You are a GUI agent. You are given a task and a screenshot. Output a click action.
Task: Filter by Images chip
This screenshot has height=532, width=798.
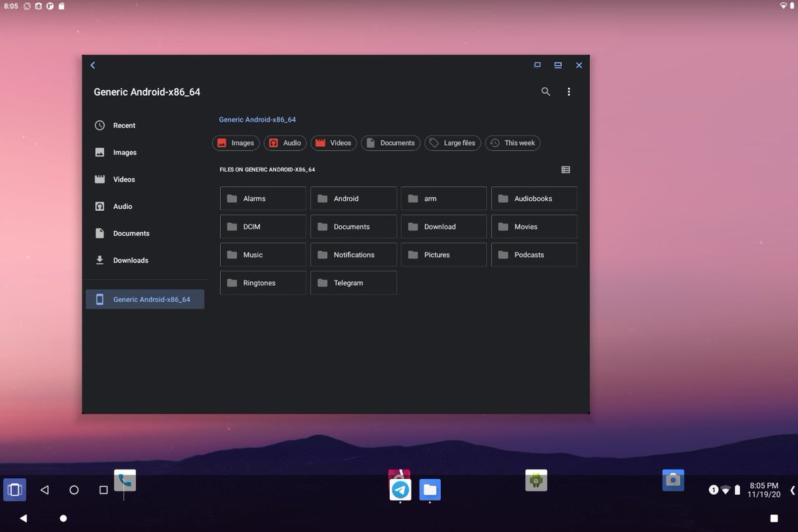coord(235,143)
